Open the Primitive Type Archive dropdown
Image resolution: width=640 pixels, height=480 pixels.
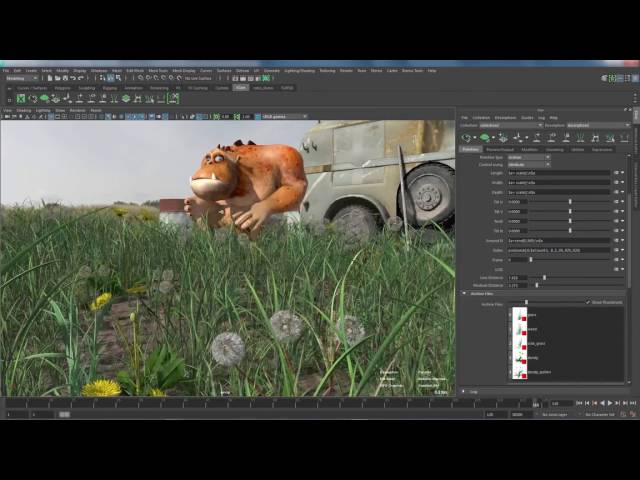(x=529, y=157)
